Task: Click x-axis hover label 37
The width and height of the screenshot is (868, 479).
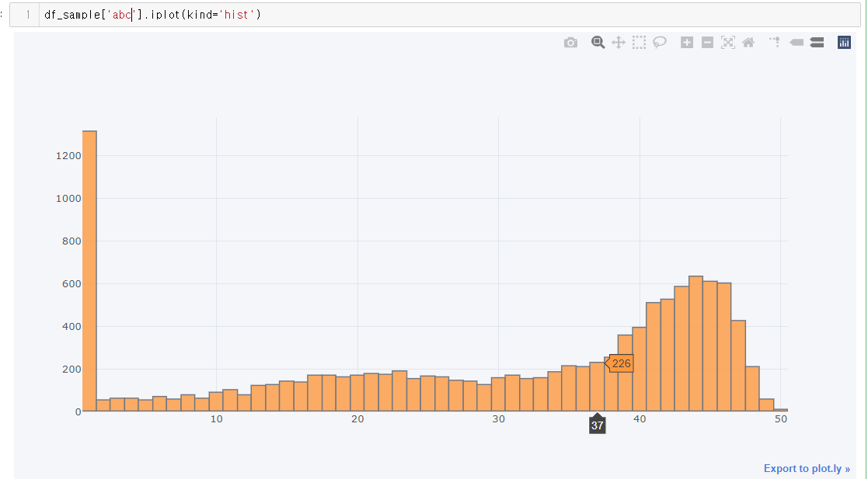Action: tap(597, 425)
